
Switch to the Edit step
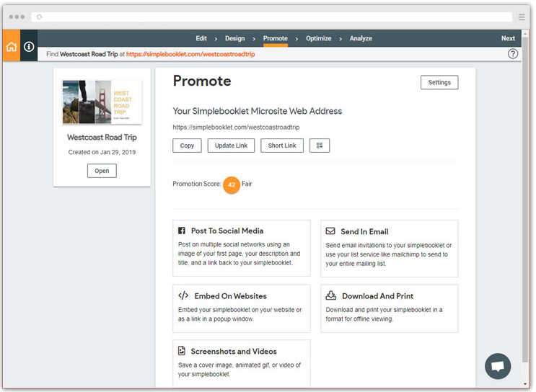(x=201, y=38)
